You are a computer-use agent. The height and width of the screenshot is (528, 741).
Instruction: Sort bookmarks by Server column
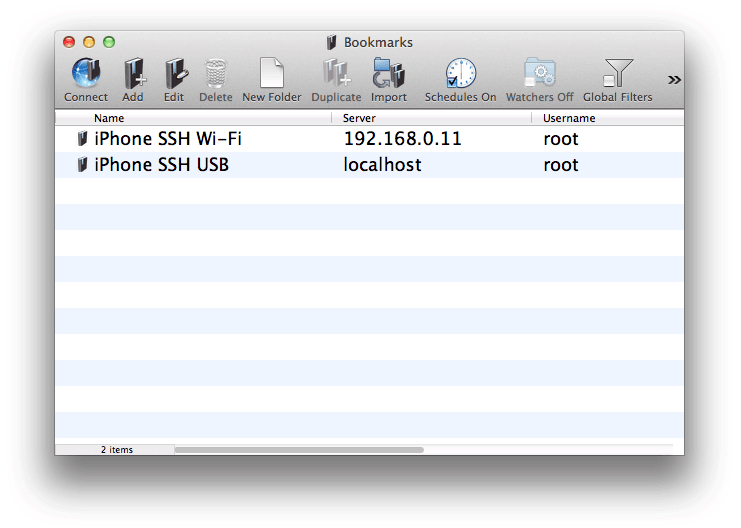[x=359, y=118]
